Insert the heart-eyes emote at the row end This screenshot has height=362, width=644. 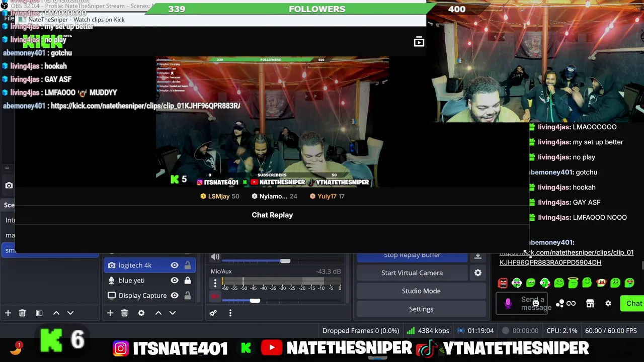(629, 283)
